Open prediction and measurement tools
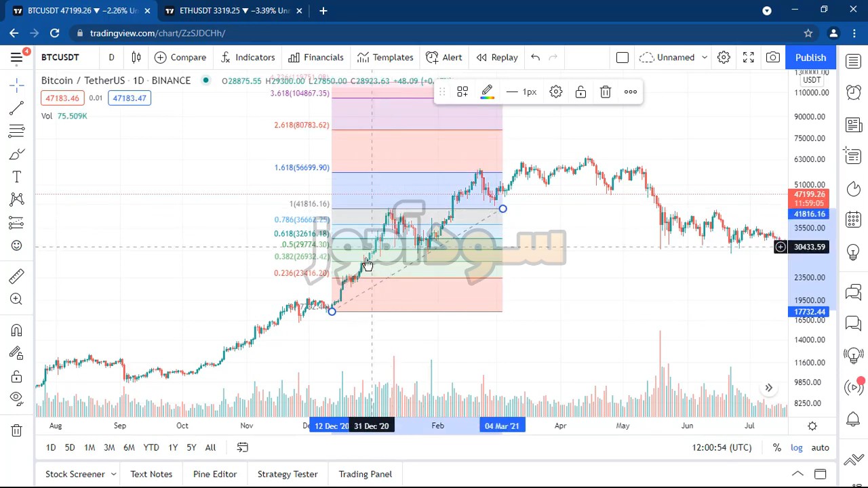 coord(17,223)
